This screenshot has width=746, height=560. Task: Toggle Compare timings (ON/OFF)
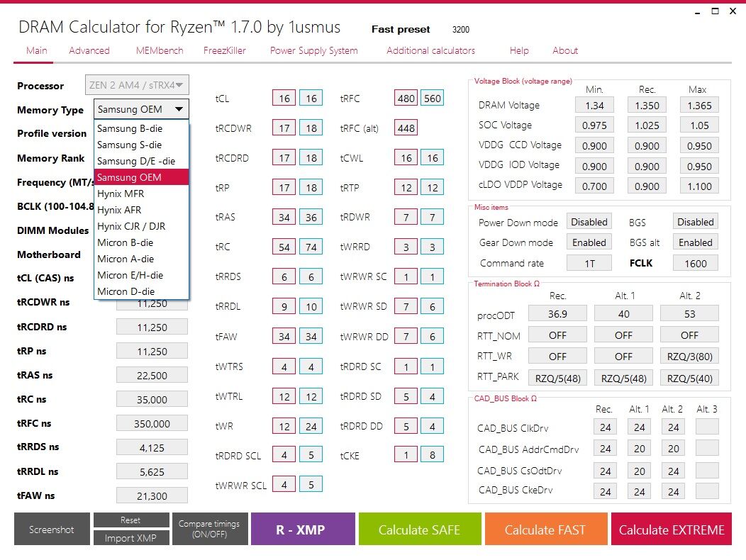tap(210, 529)
